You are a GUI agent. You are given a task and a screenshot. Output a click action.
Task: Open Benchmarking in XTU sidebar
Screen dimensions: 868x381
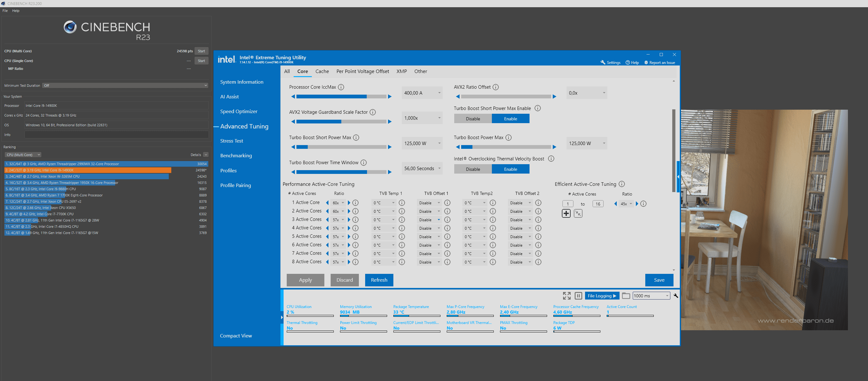tap(236, 156)
